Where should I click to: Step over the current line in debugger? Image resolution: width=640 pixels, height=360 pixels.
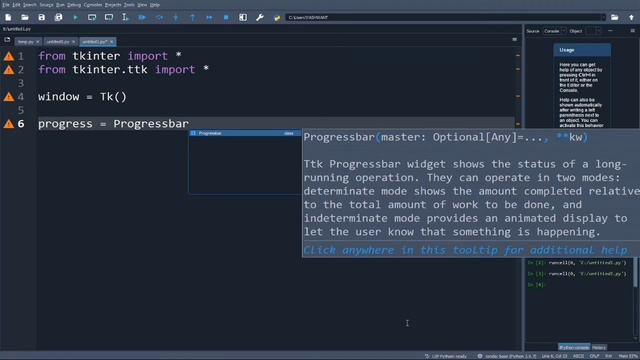159,18
